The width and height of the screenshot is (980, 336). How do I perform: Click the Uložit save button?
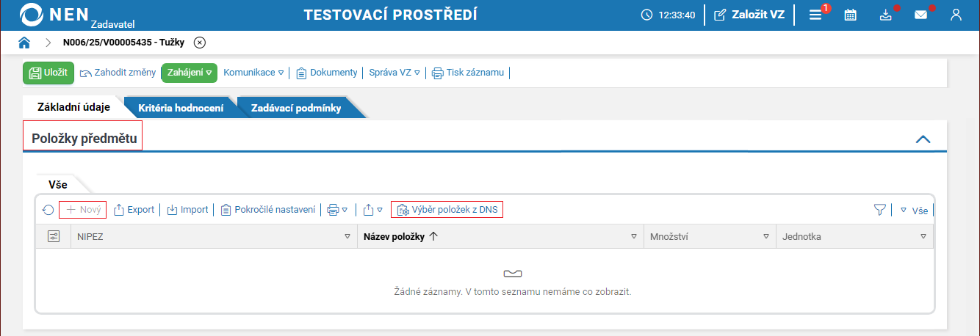pyautogui.click(x=48, y=73)
